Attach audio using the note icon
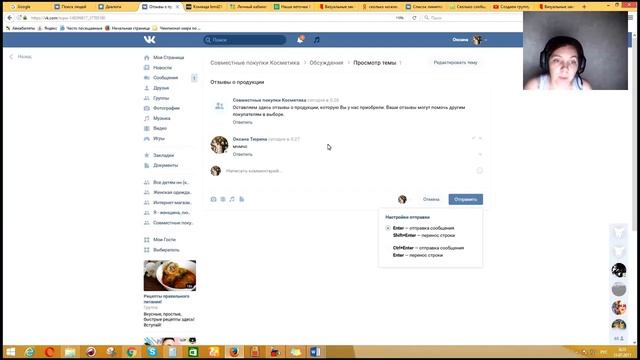The image size is (640, 360). point(232,199)
